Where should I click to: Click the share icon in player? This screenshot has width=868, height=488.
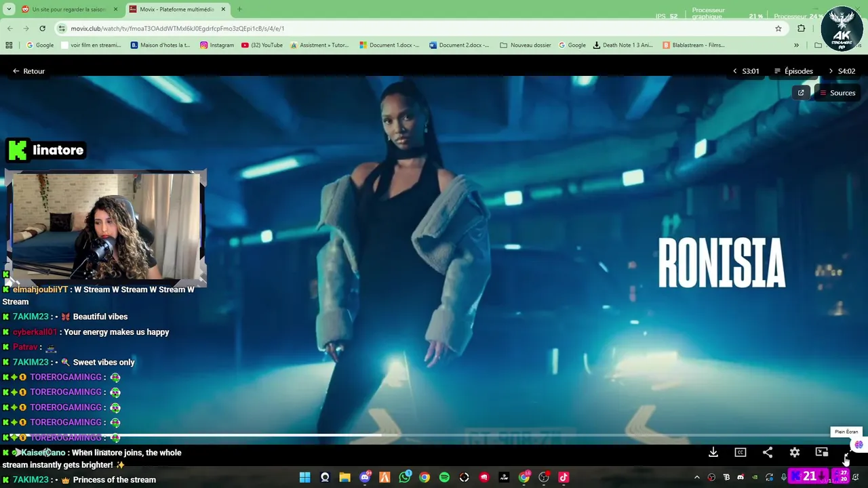point(768,452)
